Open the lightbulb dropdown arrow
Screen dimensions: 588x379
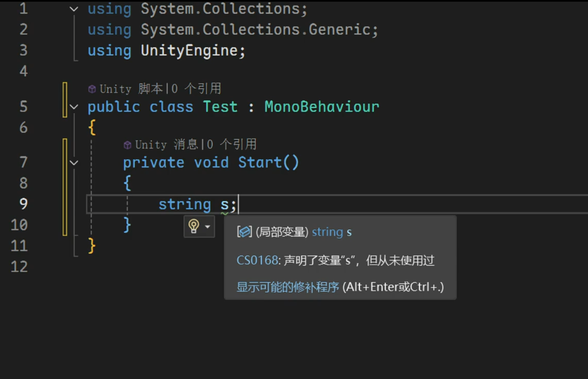(x=208, y=227)
